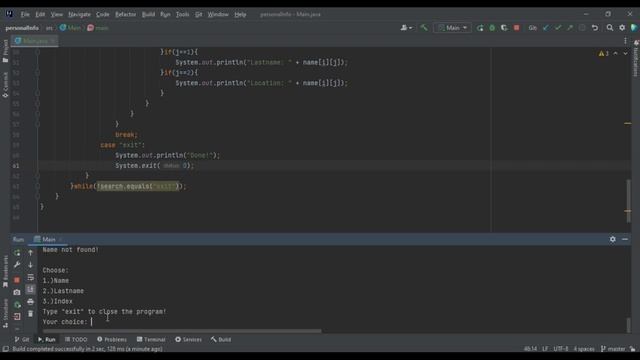Click the print icon in Run console
Image resolution: width=640 pixels, height=360 pixels.
(x=30, y=302)
